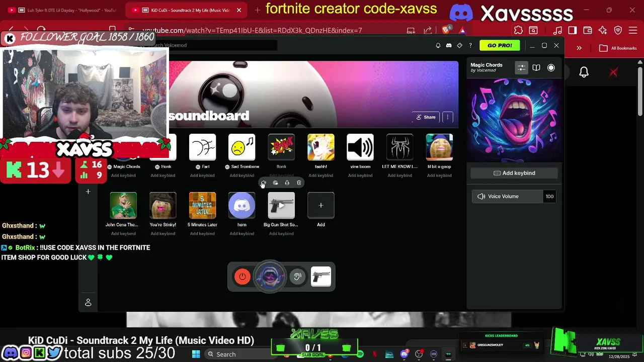Play the faahh! sound
Image resolution: width=644 pixels, height=362 pixels.
point(320,147)
